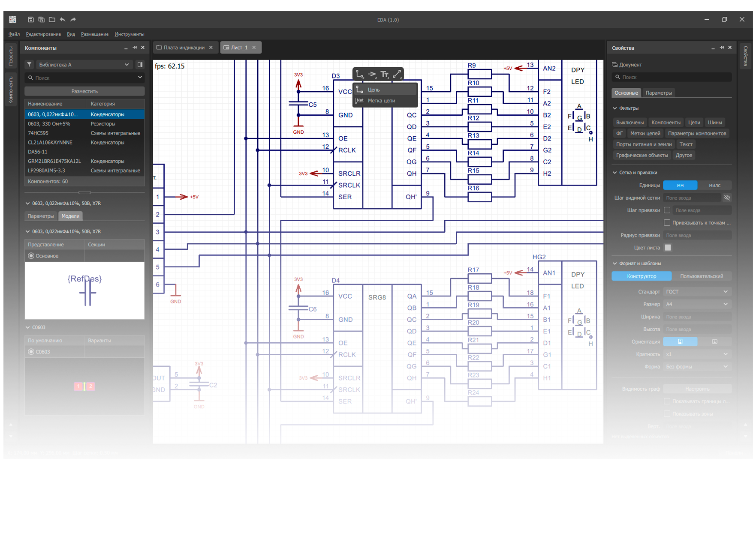Toggle visible grid eye icon
756x533 pixels.
coord(727,198)
